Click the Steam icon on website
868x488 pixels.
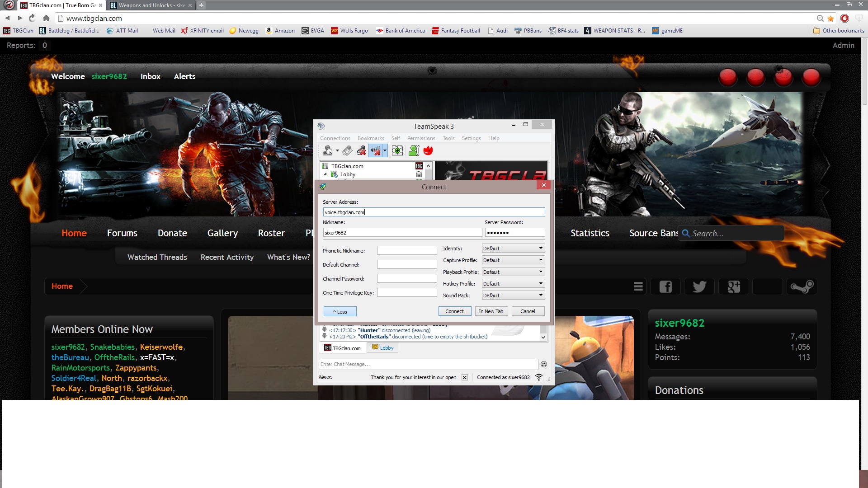point(802,286)
